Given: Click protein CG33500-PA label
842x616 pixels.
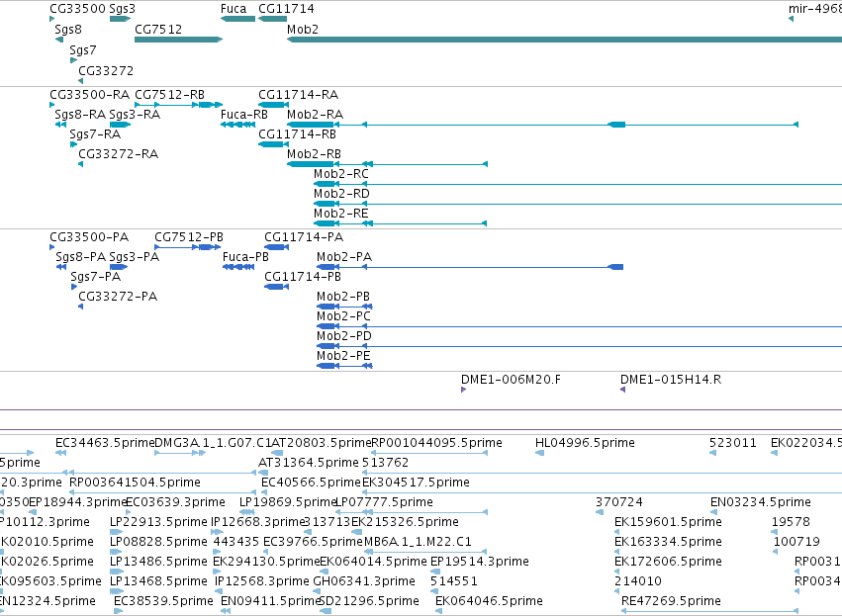Looking at the screenshot, I should coord(89,237).
